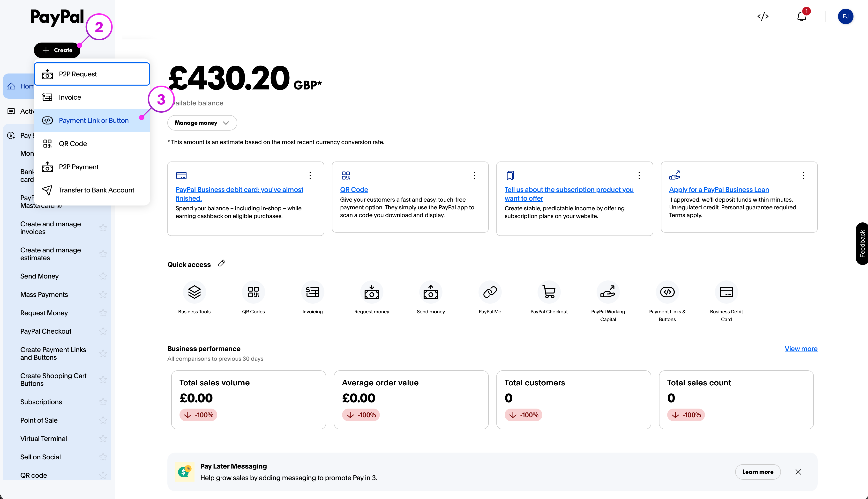Choose Payment Link or Button in the menu
The height and width of the screenshot is (499, 868).
tap(92, 120)
